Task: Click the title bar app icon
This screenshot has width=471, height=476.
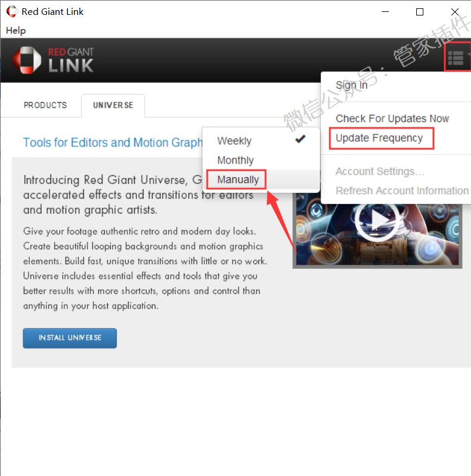Action: 12,11
